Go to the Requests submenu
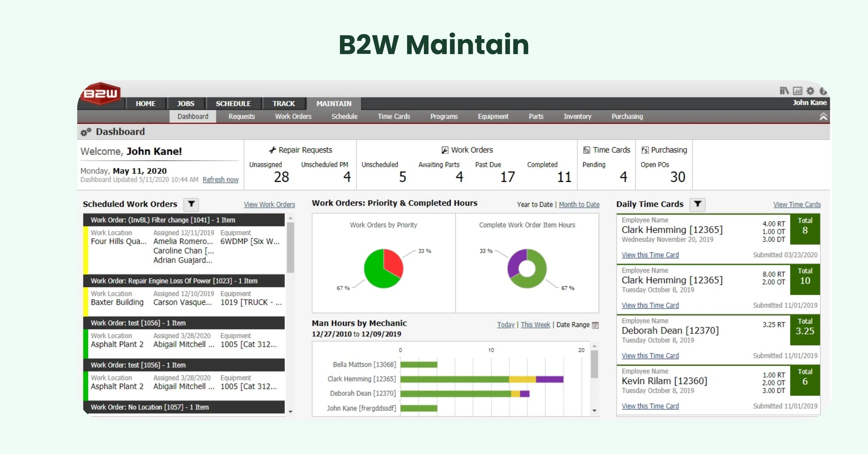This screenshot has width=868, height=454. pyautogui.click(x=242, y=116)
